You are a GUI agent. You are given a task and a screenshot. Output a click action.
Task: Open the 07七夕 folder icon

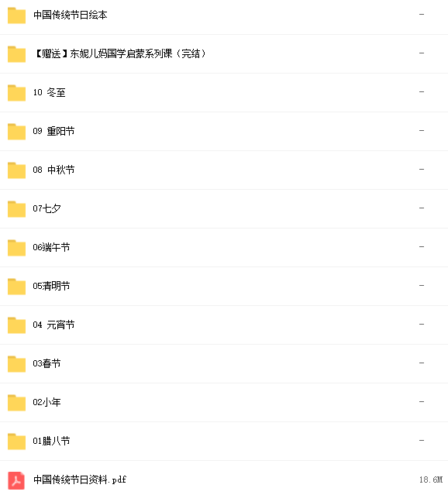(x=16, y=209)
